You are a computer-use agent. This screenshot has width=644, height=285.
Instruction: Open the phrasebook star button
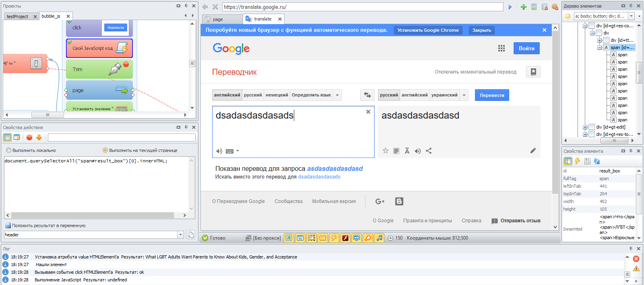533,72
